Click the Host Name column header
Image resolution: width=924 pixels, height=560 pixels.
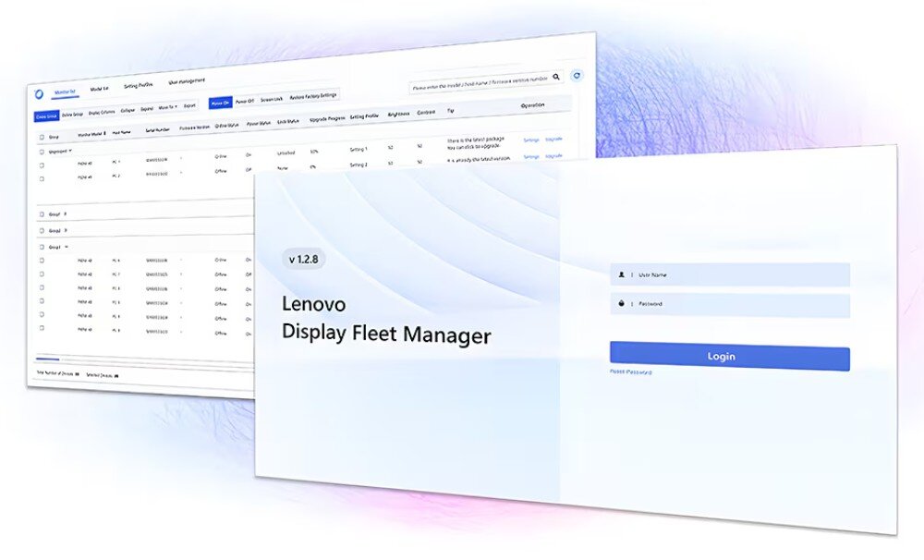click(121, 133)
